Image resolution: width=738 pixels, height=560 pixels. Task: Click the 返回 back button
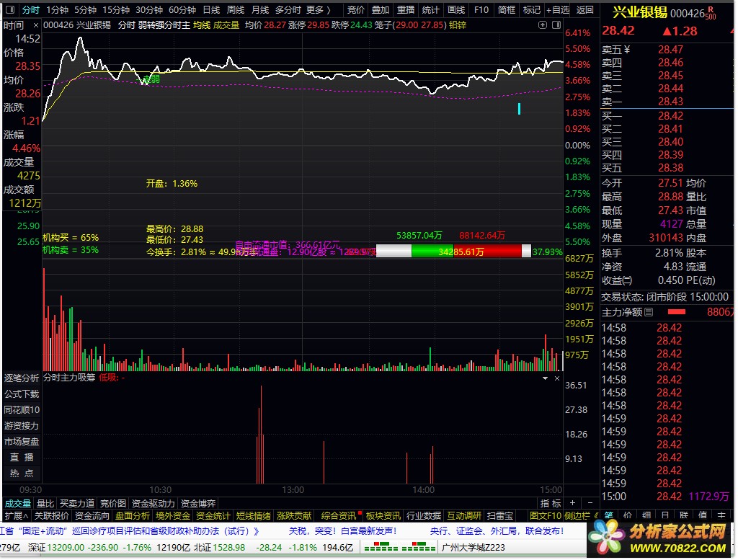point(585,10)
